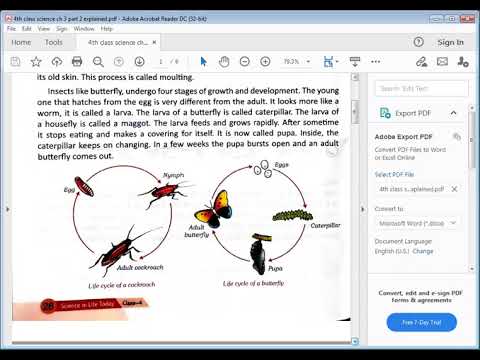Screen dimensions: 480x360
Task: Open the Fill and Sign pen icon
Action: pyautogui.click(x=422, y=62)
